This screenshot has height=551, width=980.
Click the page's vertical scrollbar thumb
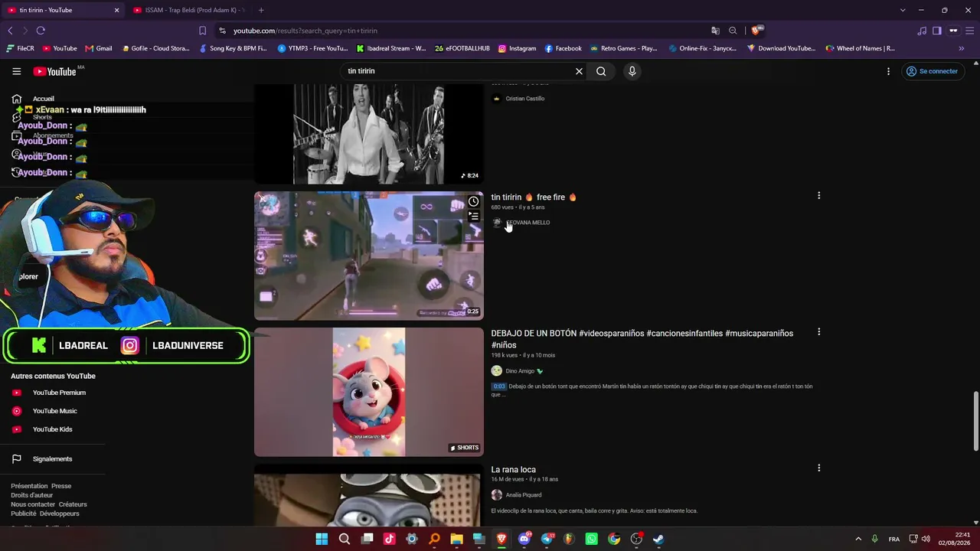(975, 421)
